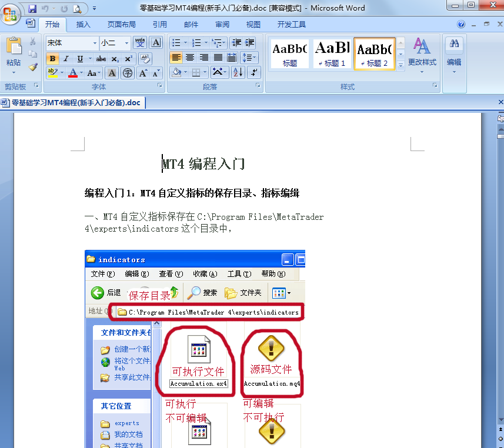The image size is (504, 448).
Task: Open the Font dialog launcher
Action: [159, 85]
